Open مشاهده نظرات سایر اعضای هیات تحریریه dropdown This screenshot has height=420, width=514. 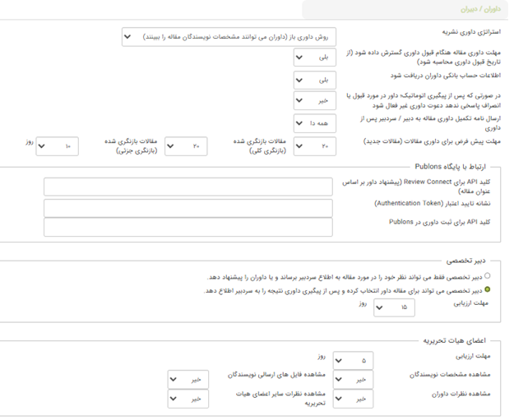pos(188,399)
